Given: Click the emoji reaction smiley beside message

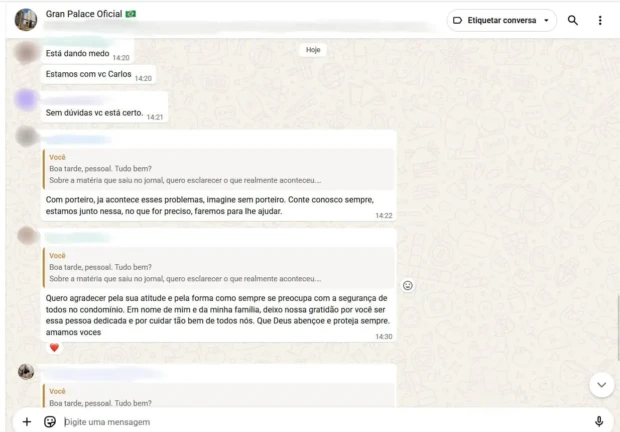Looking at the screenshot, I should 408,286.
